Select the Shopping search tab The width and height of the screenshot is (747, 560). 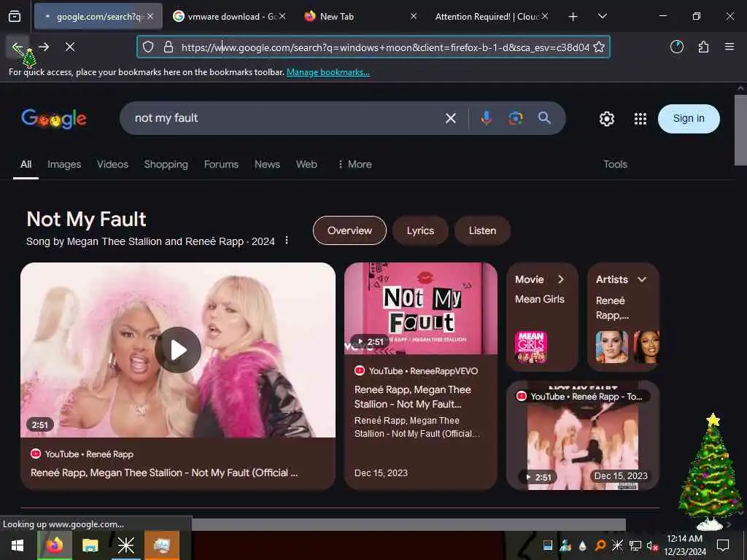[166, 164]
